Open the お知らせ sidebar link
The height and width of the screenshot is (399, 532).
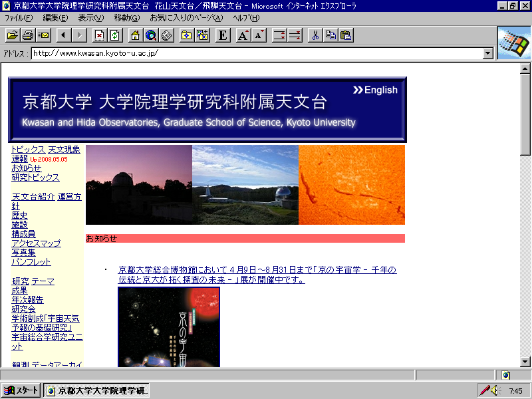(27, 168)
